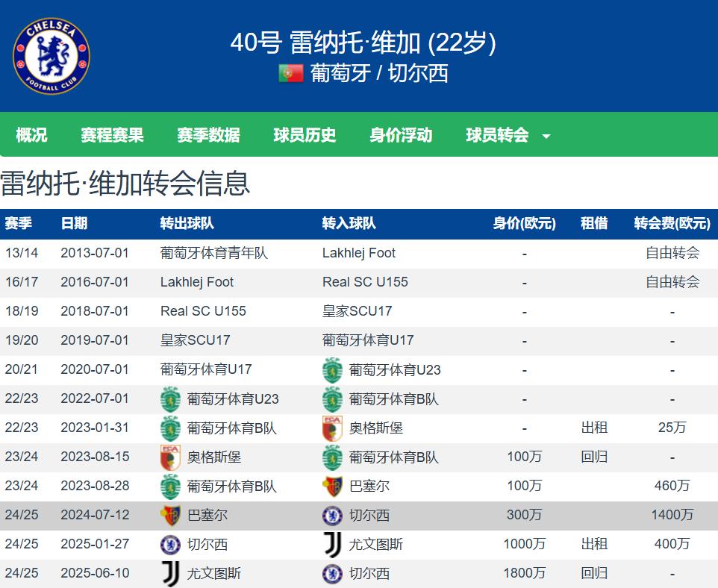The height and width of the screenshot is (588, 718).
Task: Click Basel crest in 2024-07-12 row
Action: pos(170,516)
